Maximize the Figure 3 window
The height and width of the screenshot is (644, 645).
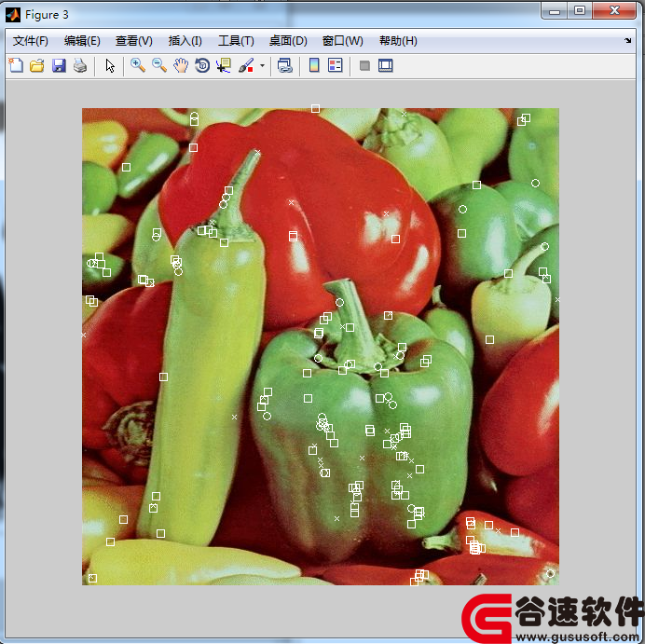click(x=580, y=10)
